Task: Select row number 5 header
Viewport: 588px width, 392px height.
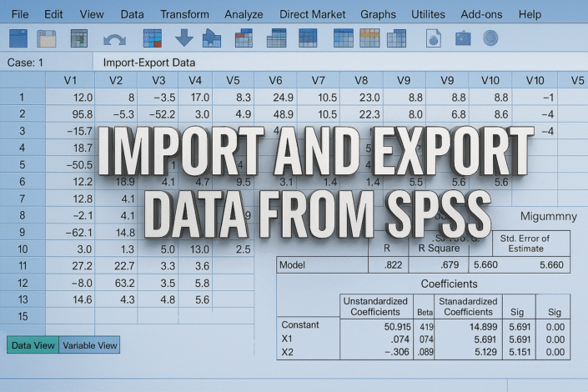Action: point(23,164)
